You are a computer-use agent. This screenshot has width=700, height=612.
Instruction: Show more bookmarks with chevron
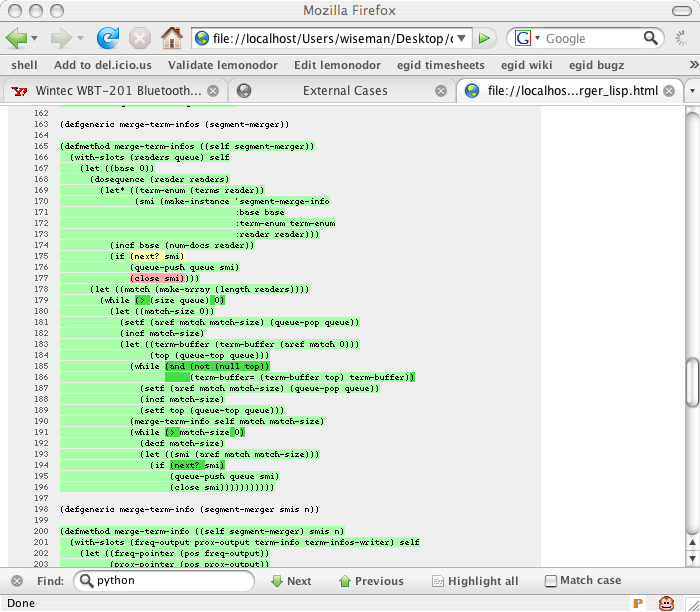pos(693,65)
